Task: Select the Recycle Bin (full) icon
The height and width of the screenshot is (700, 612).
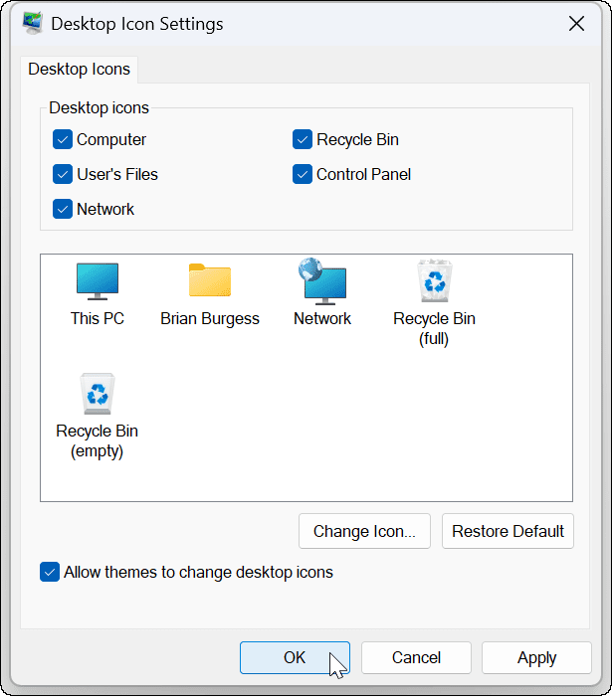Action: [x=434, y=281]
